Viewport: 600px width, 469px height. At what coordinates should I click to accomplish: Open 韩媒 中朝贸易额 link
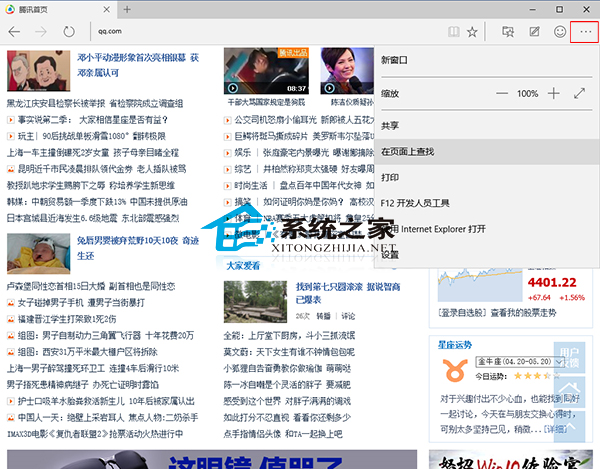click(x=97, y=202)
